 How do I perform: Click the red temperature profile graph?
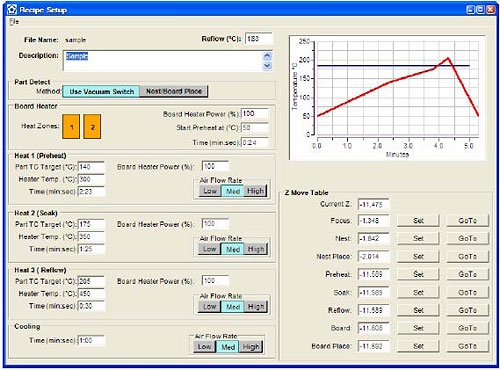[x=398, y=88]
